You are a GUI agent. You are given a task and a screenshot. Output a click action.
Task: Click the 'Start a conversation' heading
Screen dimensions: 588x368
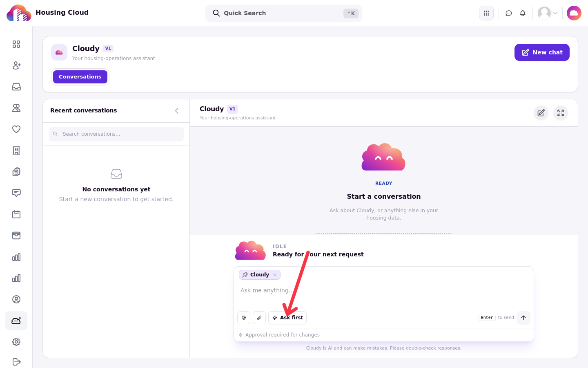(384, 196)
